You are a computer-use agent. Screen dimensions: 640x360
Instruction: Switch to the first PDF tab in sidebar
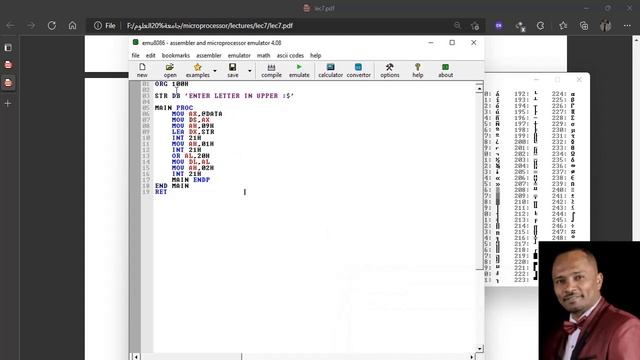pyautogui.click(x=8, y=64)
